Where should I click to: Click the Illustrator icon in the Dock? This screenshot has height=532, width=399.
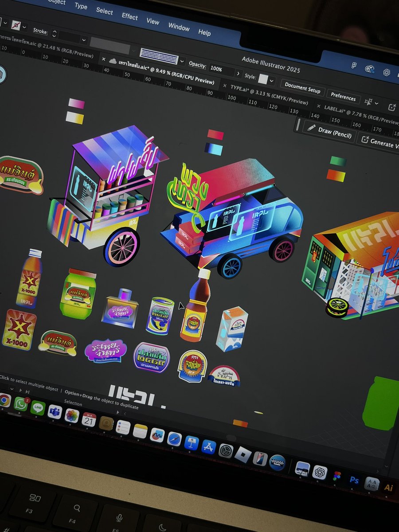(x=388, y=488)
